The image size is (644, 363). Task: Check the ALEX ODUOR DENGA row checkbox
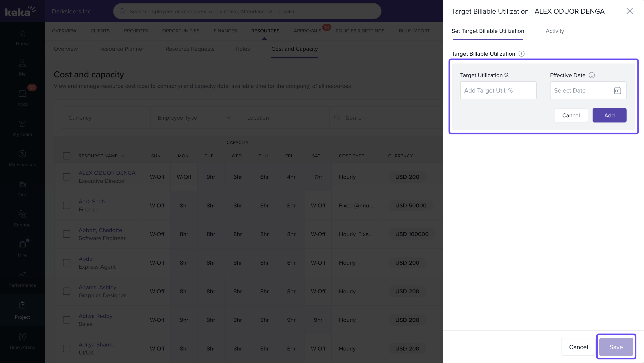66,177
